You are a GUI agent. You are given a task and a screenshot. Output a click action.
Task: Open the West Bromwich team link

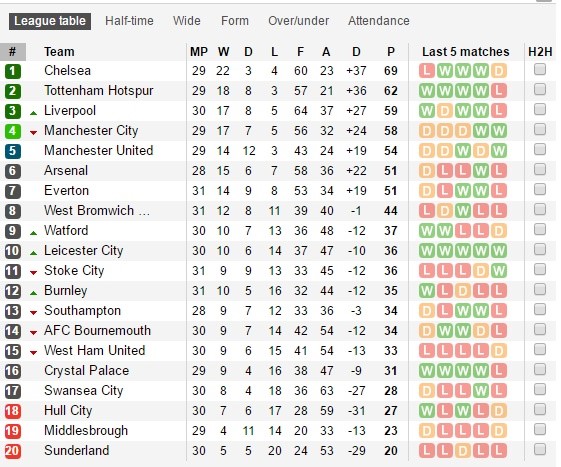(x=97, y=210)
